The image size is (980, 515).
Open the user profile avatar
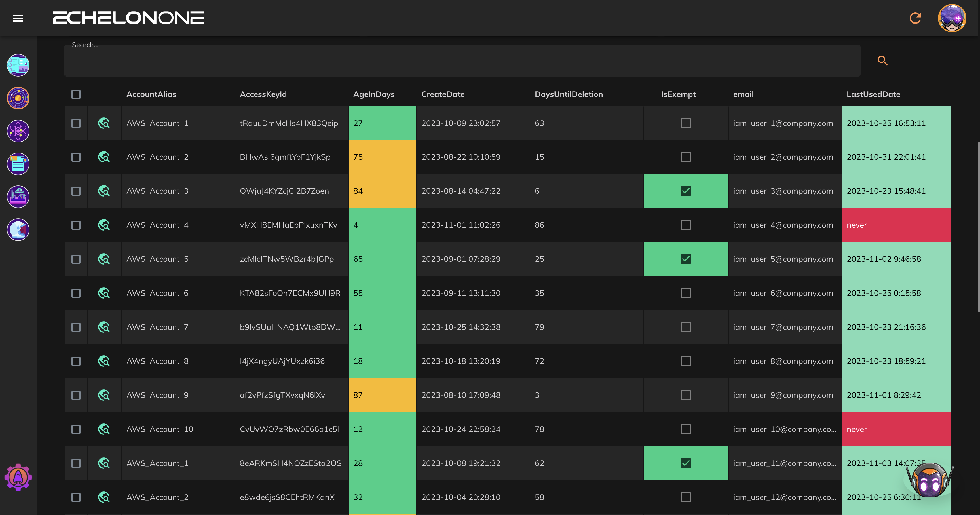click(x=951, y=18)
